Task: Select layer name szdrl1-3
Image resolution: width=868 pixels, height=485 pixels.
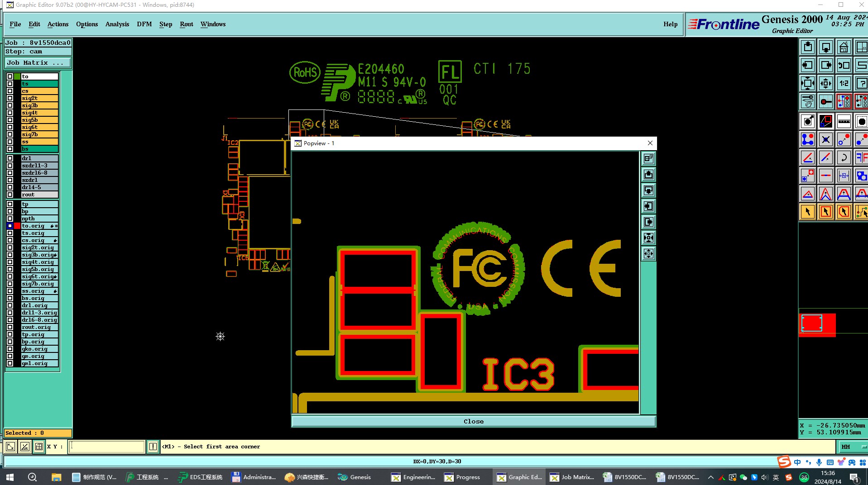Action: click(x=40, y=166)
